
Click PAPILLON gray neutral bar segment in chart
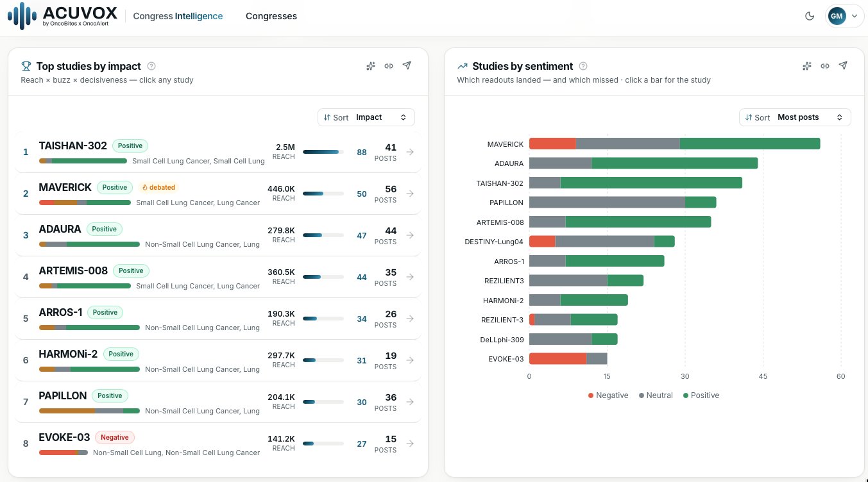click(x=607, y=203)
